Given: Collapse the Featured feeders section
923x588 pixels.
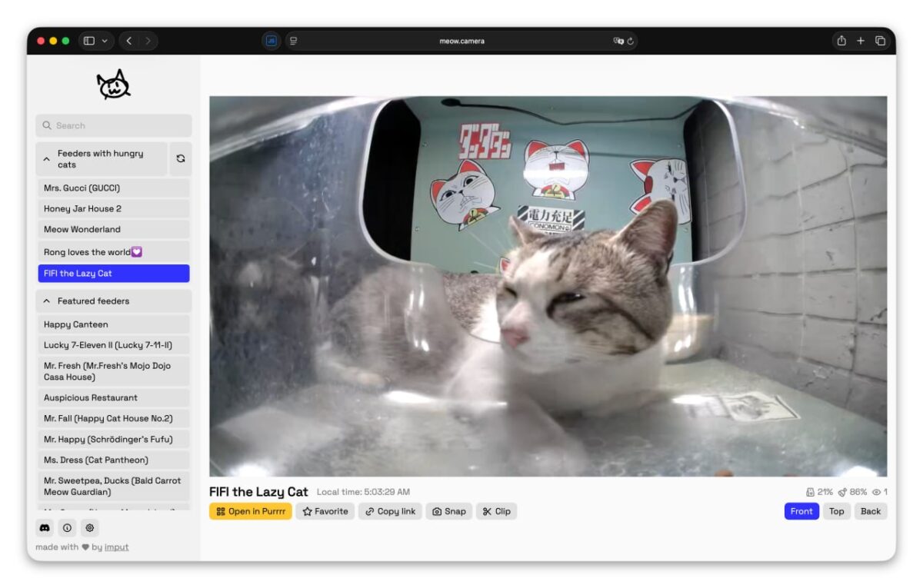Looking at the screenshot, I should click(x=45, y=301).
